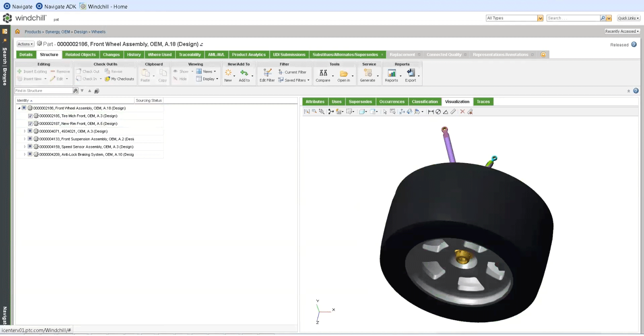
Task: Click the Open in folder icon
Action: point(344,73)
